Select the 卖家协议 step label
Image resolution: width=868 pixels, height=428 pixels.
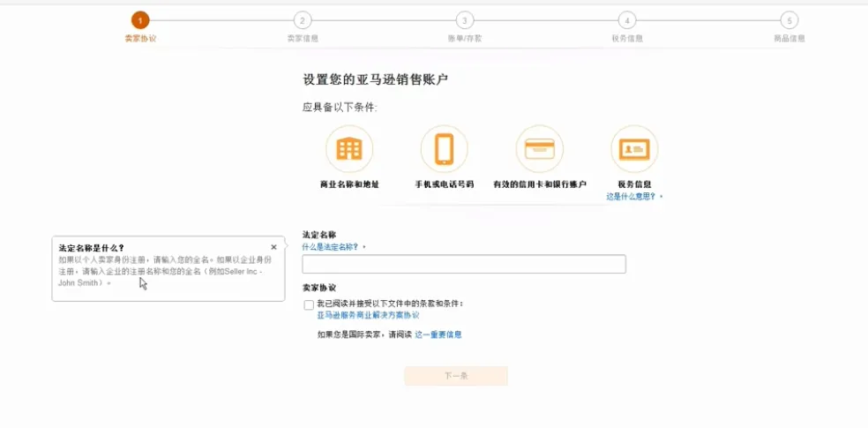140,39
